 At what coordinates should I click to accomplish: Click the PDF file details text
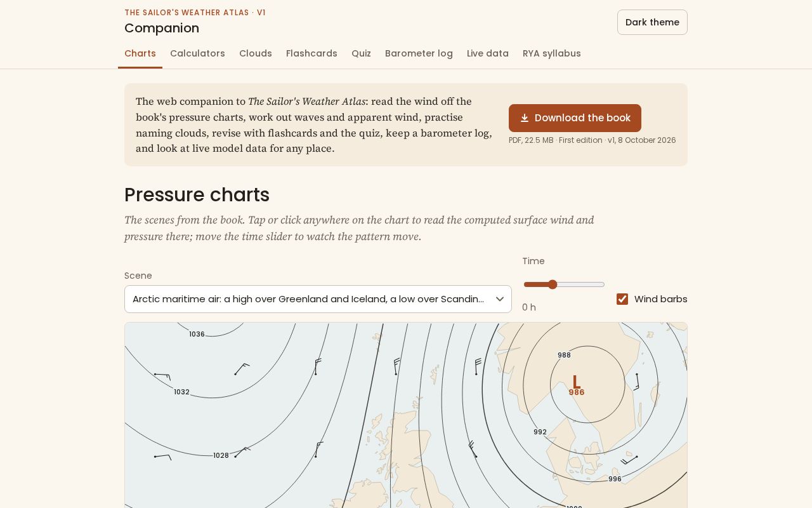(593, 140)
